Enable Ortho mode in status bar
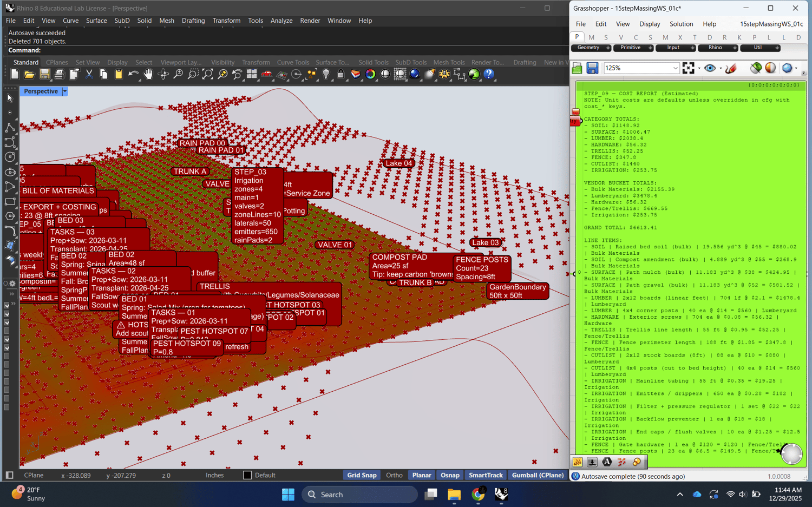Viewport: 812px width, 507px height. pyautogui.click(x=394, y=475)
